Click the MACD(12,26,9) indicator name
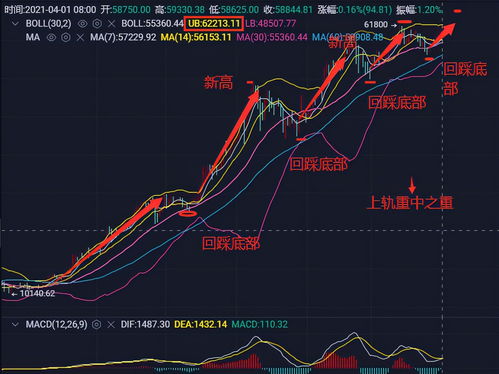Screen dimensions: 499x374 tap(56, 324)
